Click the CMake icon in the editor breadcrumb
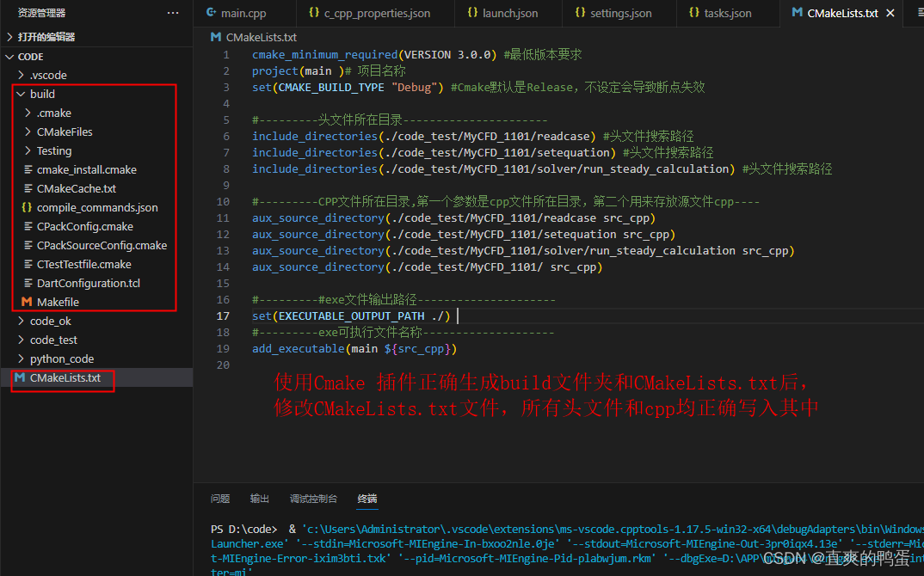 pyautogui.click(x=214, y=36)
